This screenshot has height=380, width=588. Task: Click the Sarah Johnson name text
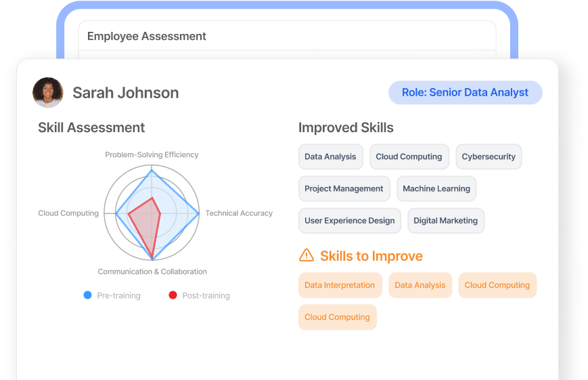pos(126,93)
